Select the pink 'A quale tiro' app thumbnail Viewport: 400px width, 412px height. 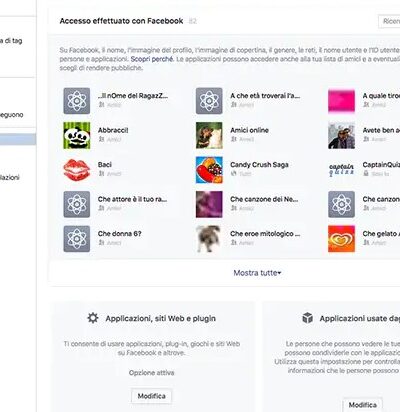pyautogui.click(x=341, y=101)
